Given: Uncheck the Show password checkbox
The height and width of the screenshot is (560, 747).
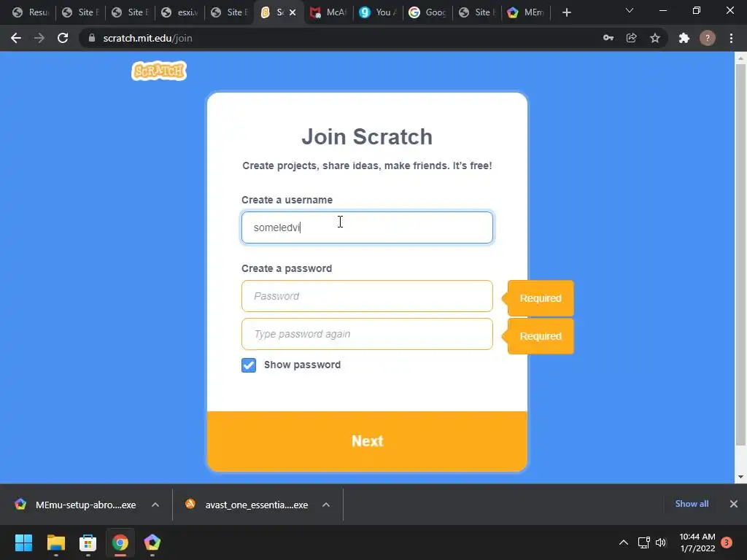Looking at the screenshot, I should (249, 365).
